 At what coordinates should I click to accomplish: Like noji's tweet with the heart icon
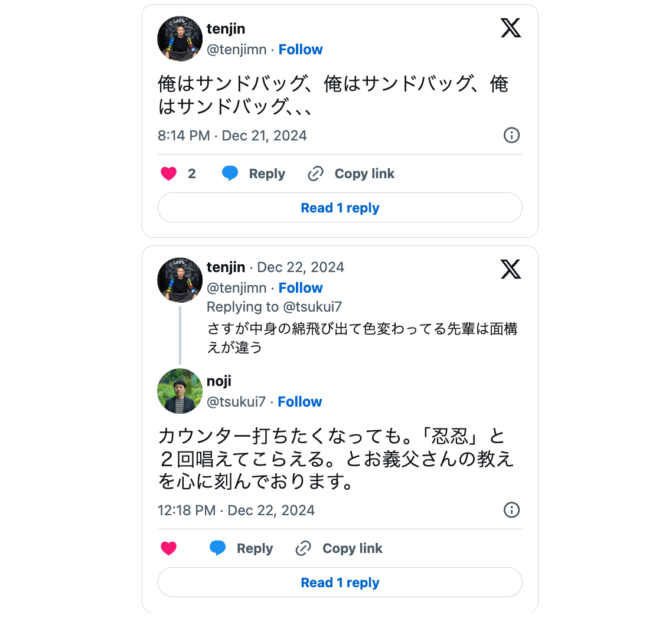(169, 549)
